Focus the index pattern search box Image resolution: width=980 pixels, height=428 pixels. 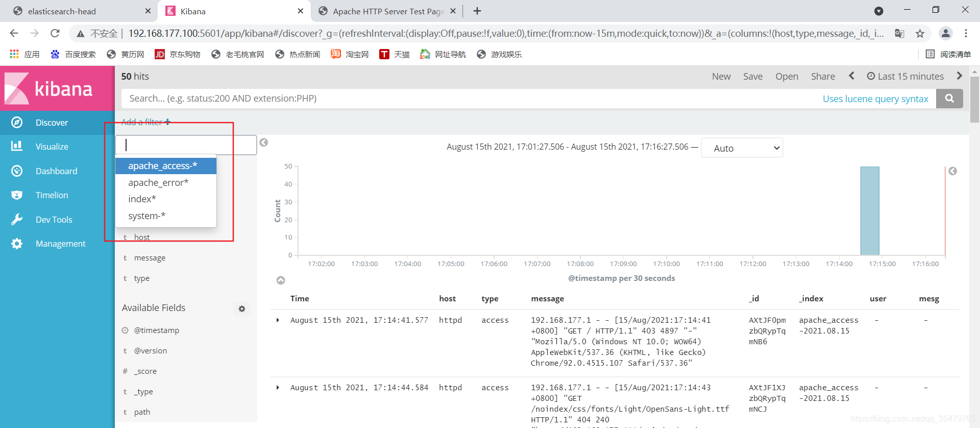coord(186,145)
